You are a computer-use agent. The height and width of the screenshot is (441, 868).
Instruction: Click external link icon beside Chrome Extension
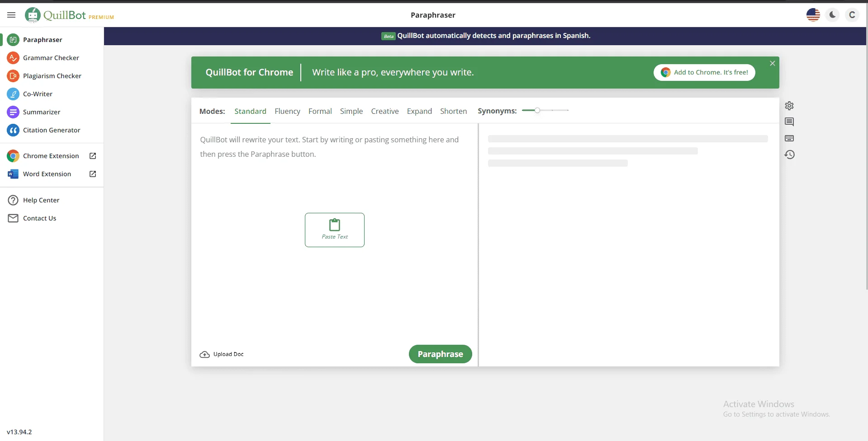(93, 156)
